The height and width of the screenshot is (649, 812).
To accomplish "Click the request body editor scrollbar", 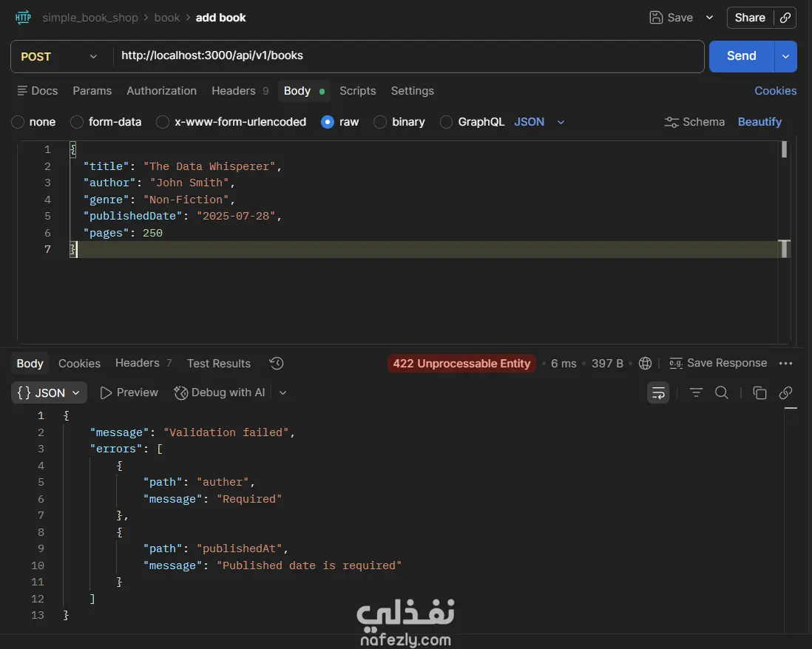I will click(784, 150).
